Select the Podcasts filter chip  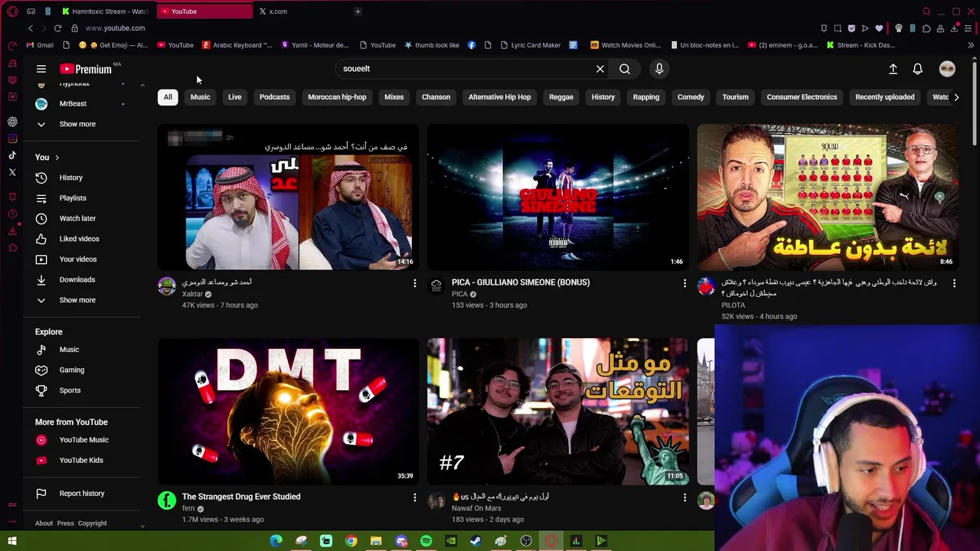click(274, 97)
